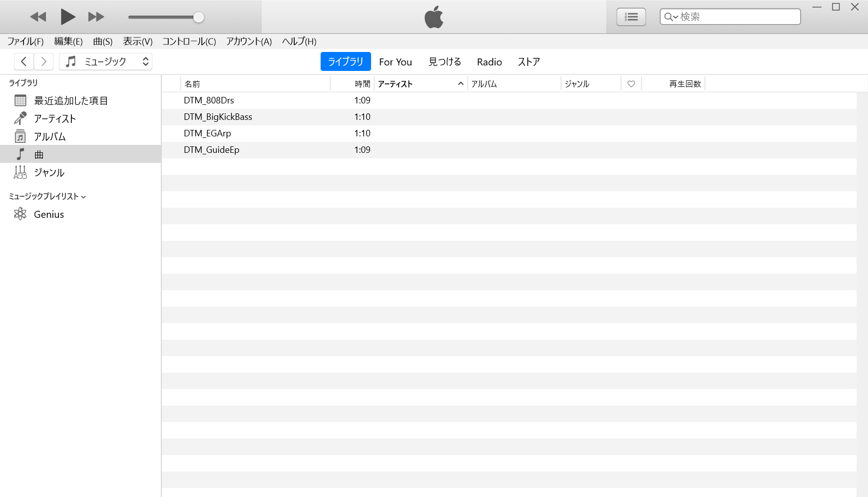Click the 1:10 time of DTM_BigKickBass
This screenshot has width=868, height=497.
pyautogui.click(x=362, y=117)
